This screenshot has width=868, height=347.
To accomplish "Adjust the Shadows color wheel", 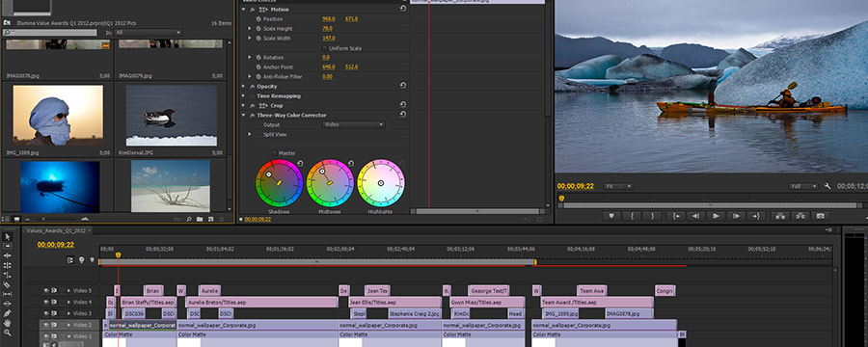I will tap(279, 183).
